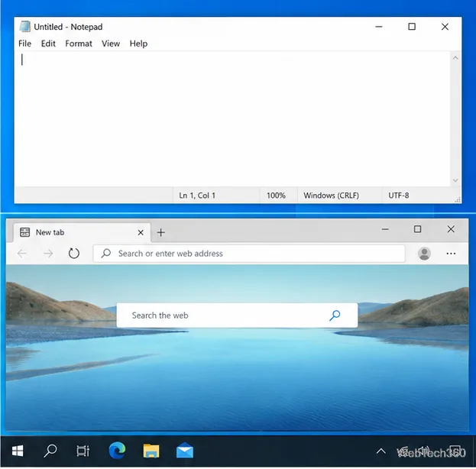Launch Microsoft Edge from taskbar
The width and height of the screenshot is (476, 469).
click(x=117, y=451)
